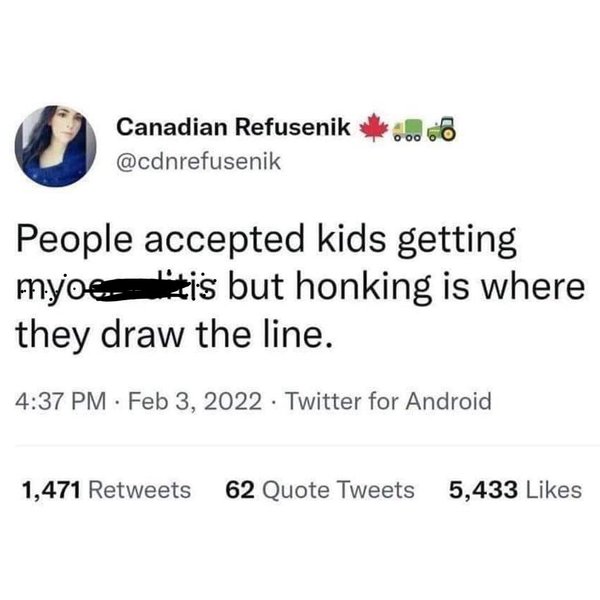Open the @cdnrefusenik handle

(x=198, y=160)
